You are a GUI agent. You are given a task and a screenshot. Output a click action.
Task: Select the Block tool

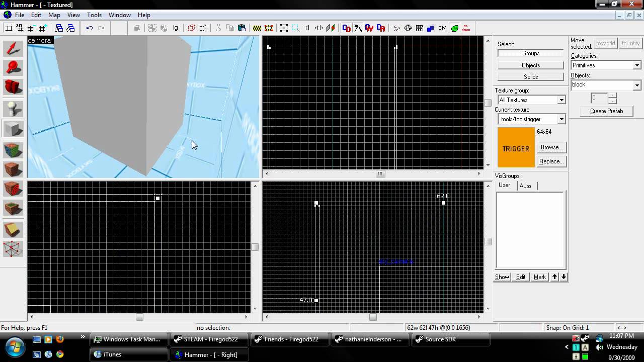pyautogui.click(x=14, y=129)
